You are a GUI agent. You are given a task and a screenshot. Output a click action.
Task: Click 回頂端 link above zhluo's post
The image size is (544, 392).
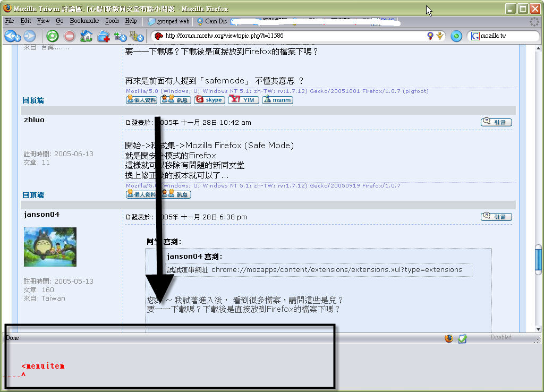[x=33, y=100]
